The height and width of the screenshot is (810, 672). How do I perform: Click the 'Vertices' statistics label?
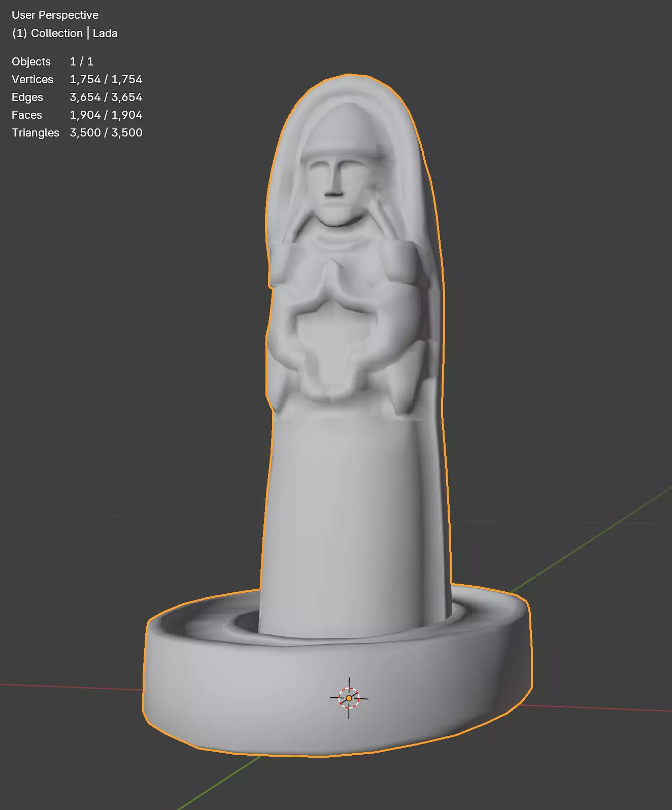32,80
